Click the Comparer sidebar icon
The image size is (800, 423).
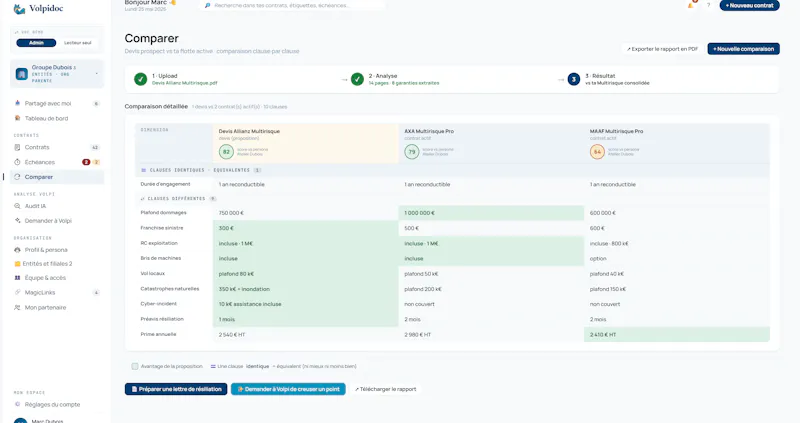point(17,177)
